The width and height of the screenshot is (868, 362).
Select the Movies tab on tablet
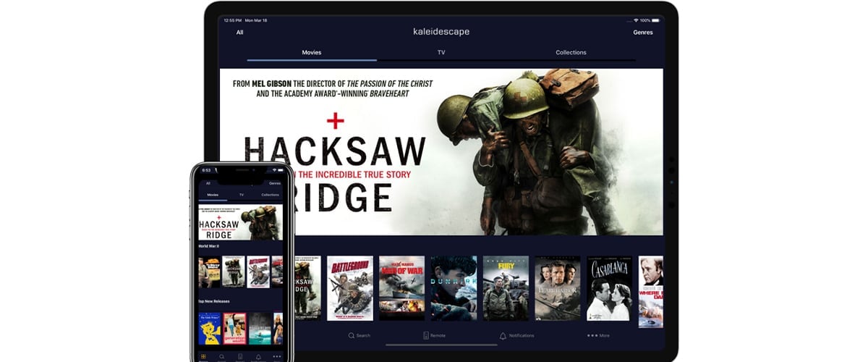[311, 53]
